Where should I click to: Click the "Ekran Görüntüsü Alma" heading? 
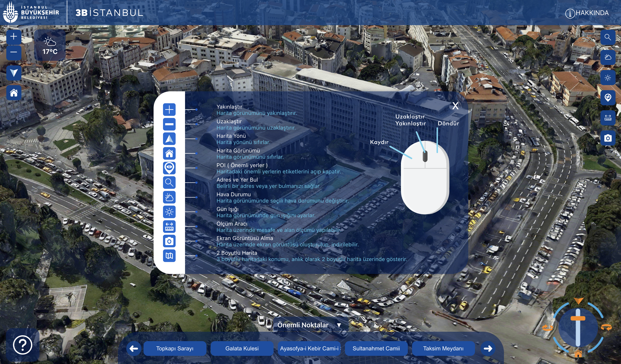245,238
